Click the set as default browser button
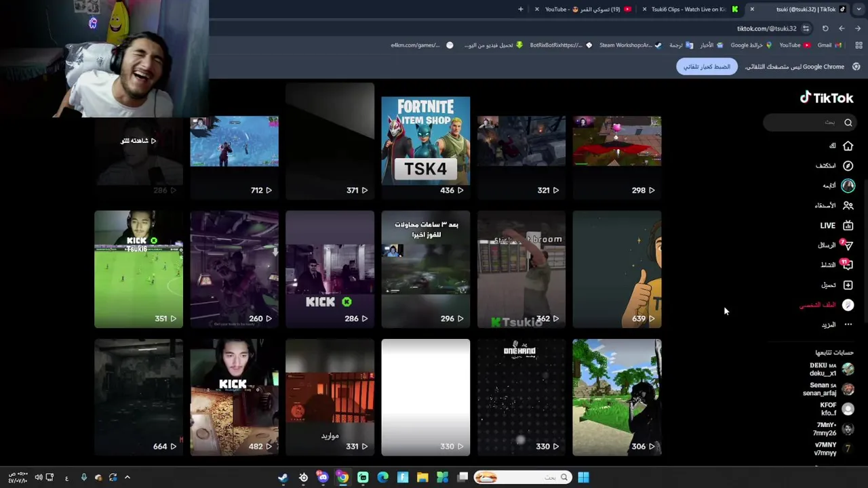The height and width of the screenshot is (488, 868). coord(707,66)
